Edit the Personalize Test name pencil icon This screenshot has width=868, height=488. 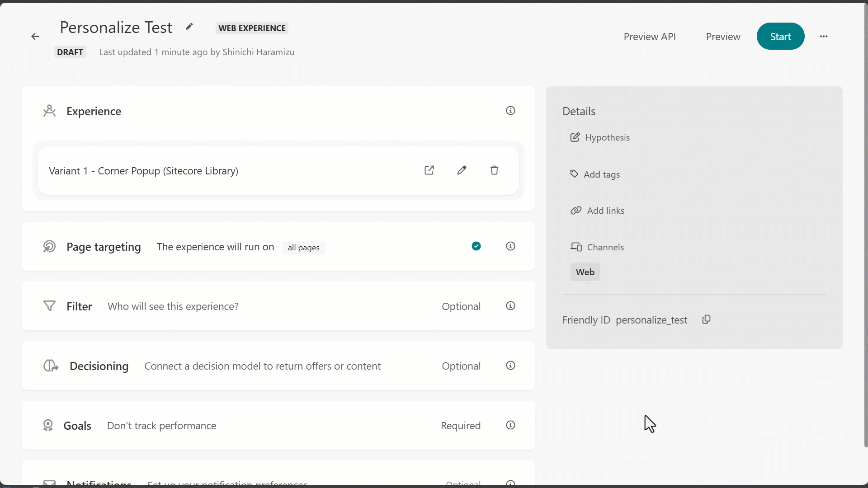click(x=189, y=27)
